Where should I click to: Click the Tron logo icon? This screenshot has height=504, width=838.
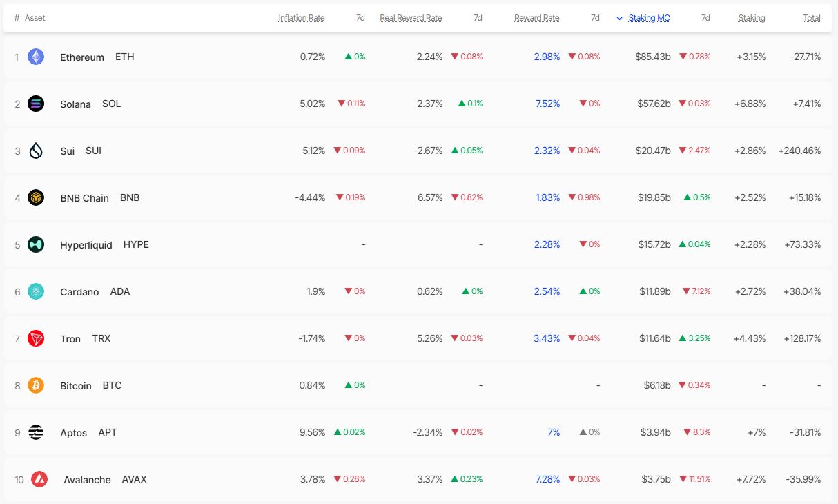coord(36,338)
